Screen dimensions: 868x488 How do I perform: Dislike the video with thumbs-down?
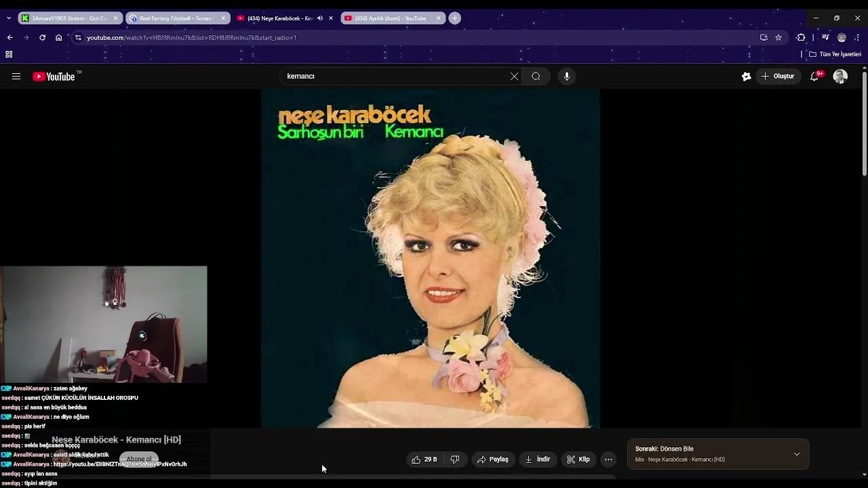pos(455,460)
